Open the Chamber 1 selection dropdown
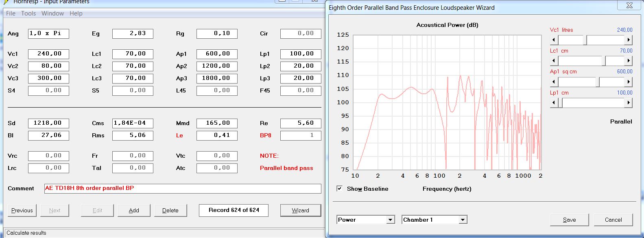This screenshot has width=644, height=238. tap(463, 220)
